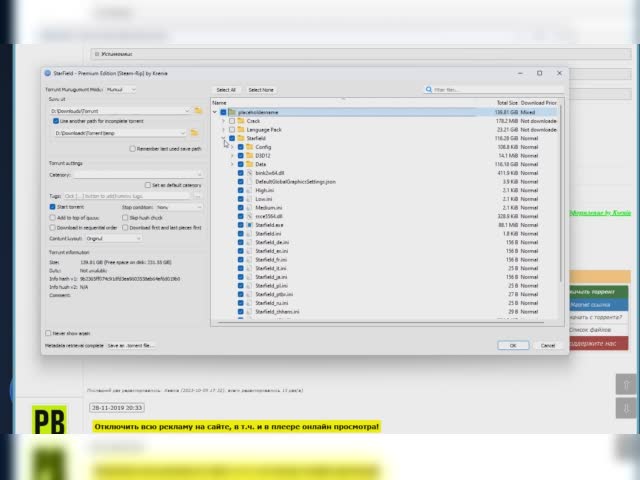The image size is (640, 480).
Task: Select the Starfield_de.ini file row
Action: pos(384,242)
